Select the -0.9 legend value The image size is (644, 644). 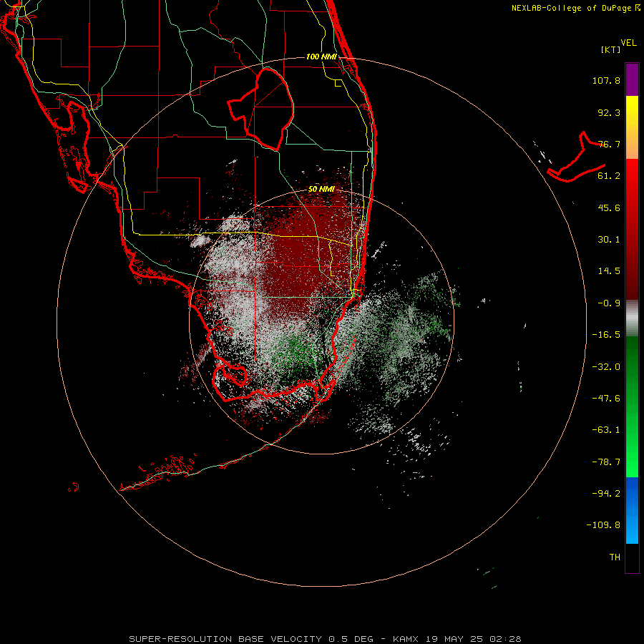click(x=609, y=303)
